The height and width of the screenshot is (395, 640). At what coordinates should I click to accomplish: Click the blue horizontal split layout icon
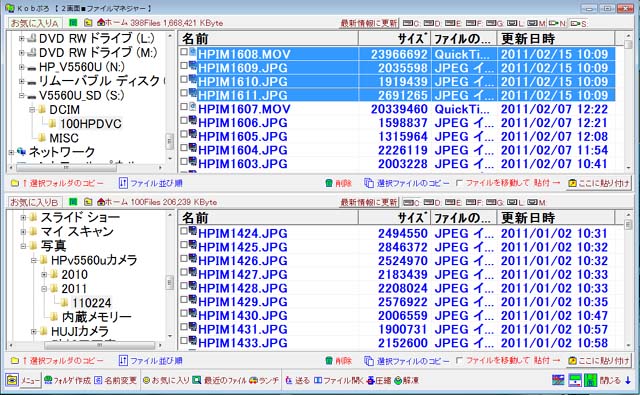coord(575,380)
